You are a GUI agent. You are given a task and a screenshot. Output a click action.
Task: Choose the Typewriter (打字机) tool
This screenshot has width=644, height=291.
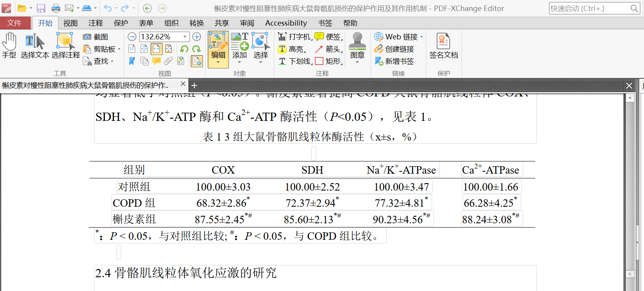295,37
